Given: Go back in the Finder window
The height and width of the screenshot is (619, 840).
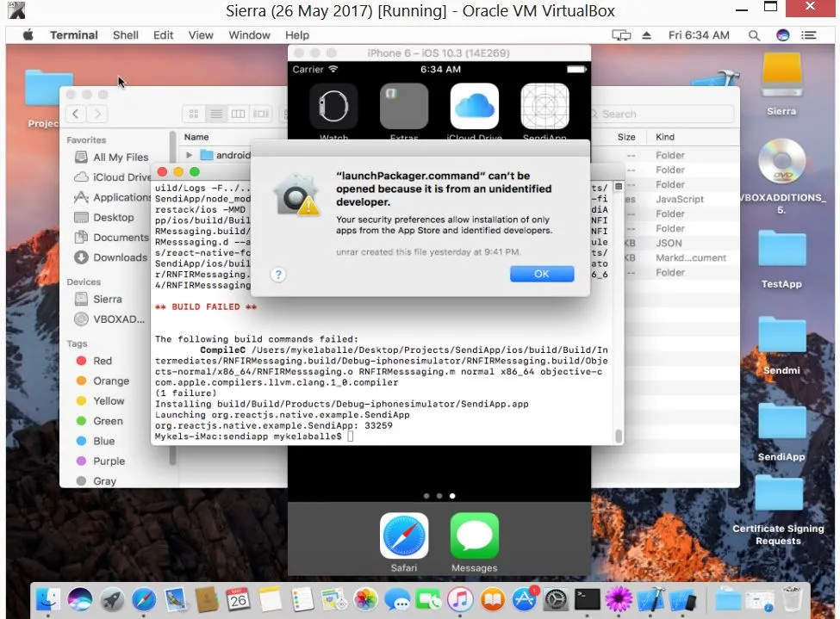Looking at the screenshot, I should coord(76,114).
